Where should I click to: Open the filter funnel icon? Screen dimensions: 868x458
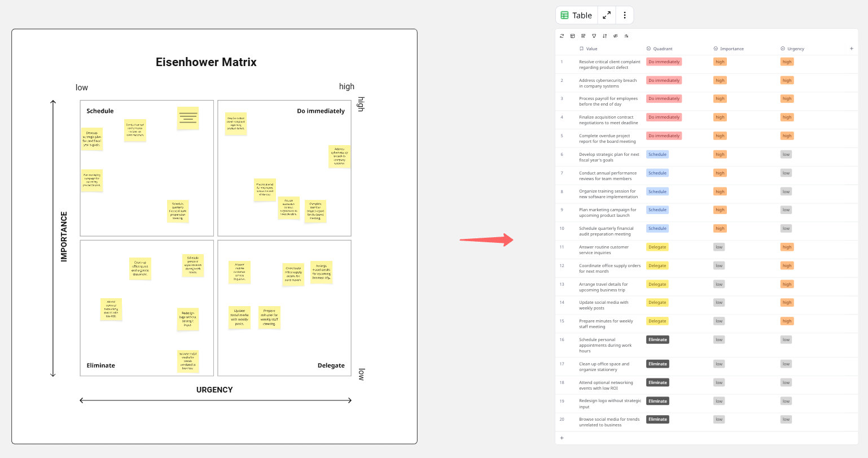coord(594,36)
